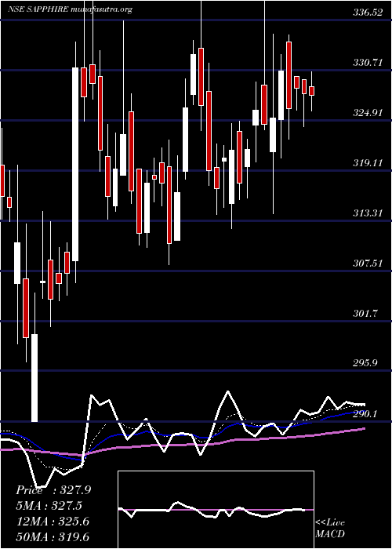The height and width of the screenshot is (549, 392).
Task: Click the 330.71 price axis label
Action: click(368, 63)
